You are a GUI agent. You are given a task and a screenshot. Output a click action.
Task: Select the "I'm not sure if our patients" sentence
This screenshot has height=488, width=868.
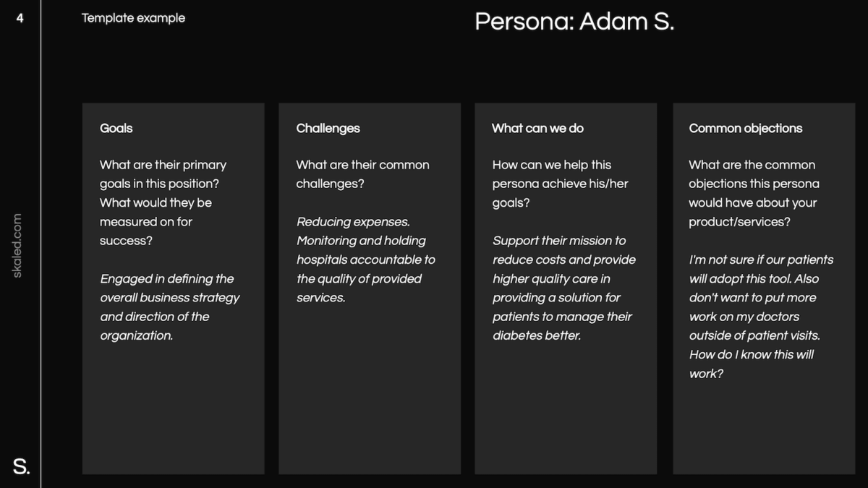(x=760, y=260)
